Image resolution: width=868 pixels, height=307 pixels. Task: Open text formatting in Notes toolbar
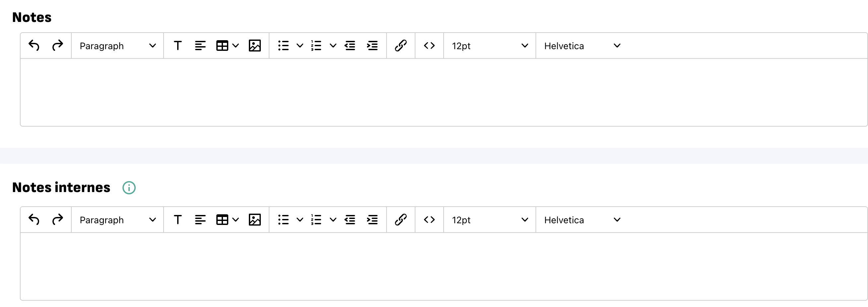tap(178, 46)
